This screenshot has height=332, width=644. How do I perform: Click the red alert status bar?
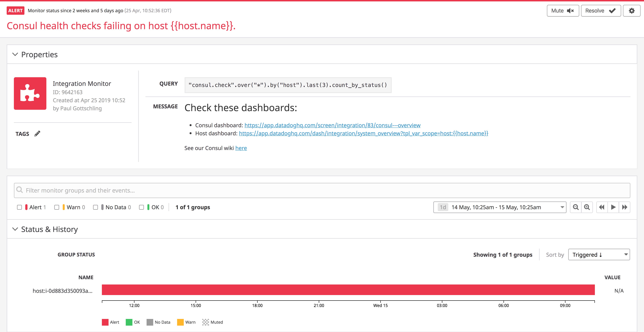[x=348, y=290]
